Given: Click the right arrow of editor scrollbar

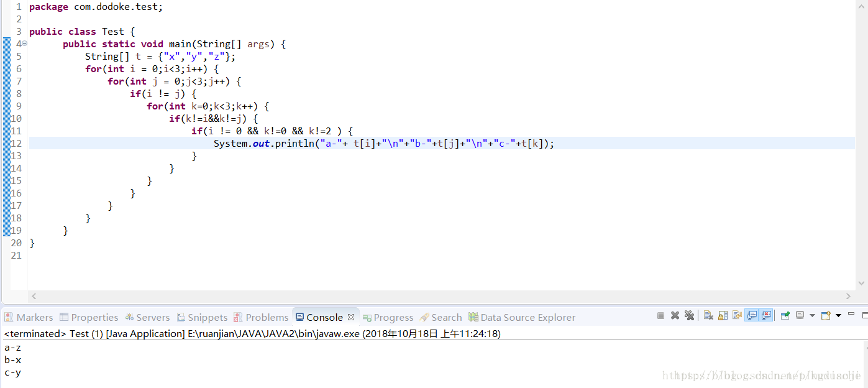Looking at the screenshot, I should point(849,297).
